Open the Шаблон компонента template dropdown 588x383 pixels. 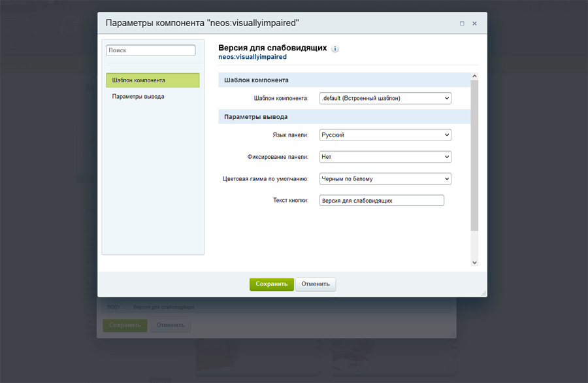tap(385, 98)
